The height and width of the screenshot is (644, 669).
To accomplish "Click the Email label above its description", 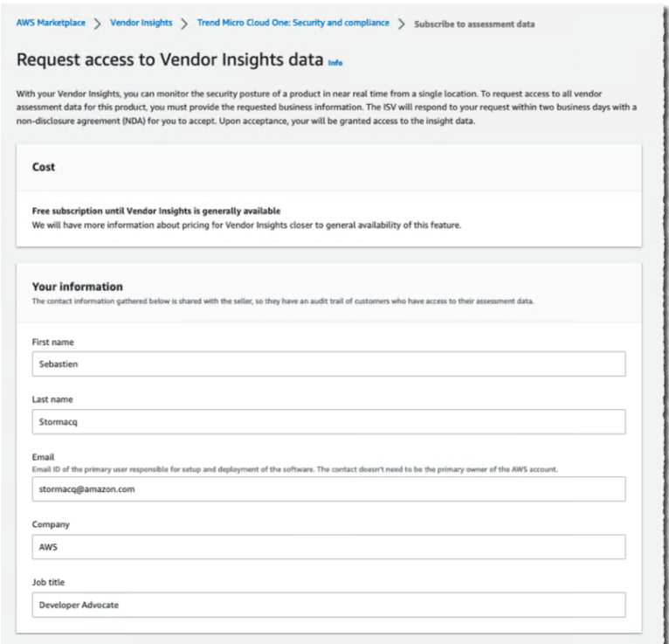I will coord(43,457).
